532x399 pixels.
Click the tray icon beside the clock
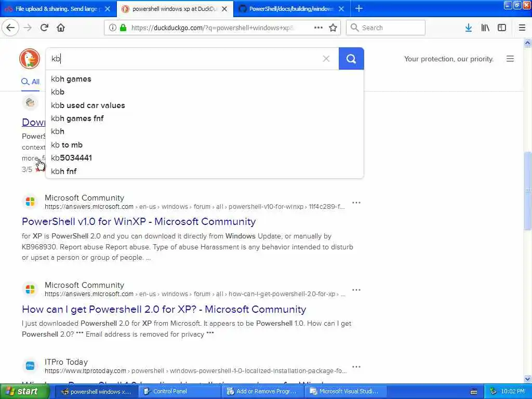coord(494,392)
